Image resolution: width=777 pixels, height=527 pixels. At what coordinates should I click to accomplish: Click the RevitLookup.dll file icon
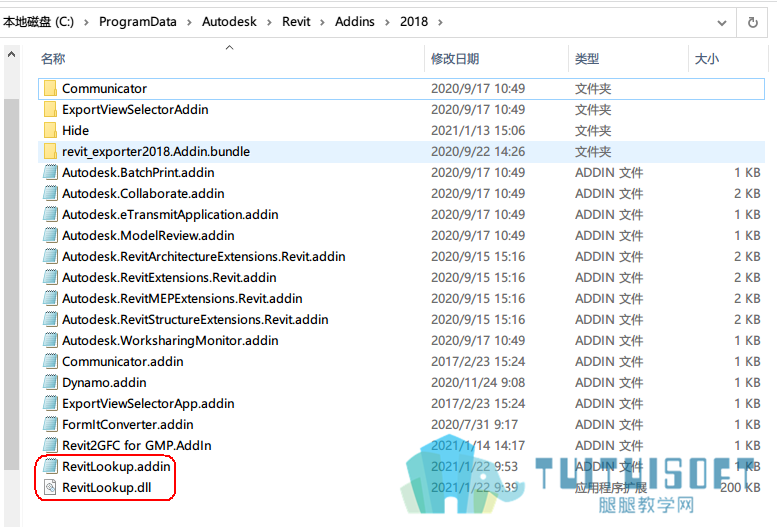point(50,487)
